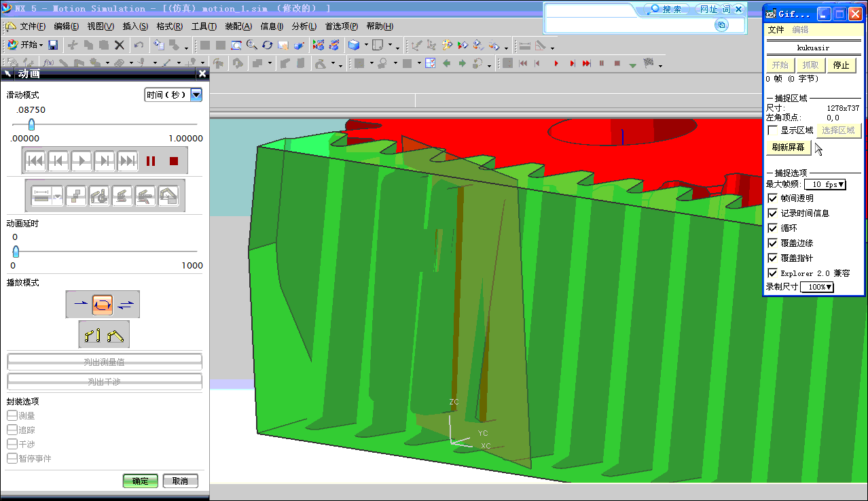Screen dimensions: 868x501
Task: Select the Zoom magnifier tool in toolbar
Action: (252, 45)
